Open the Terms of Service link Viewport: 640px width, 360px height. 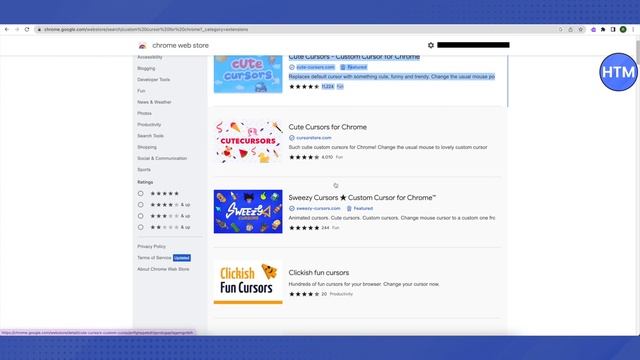click(154, 258)
